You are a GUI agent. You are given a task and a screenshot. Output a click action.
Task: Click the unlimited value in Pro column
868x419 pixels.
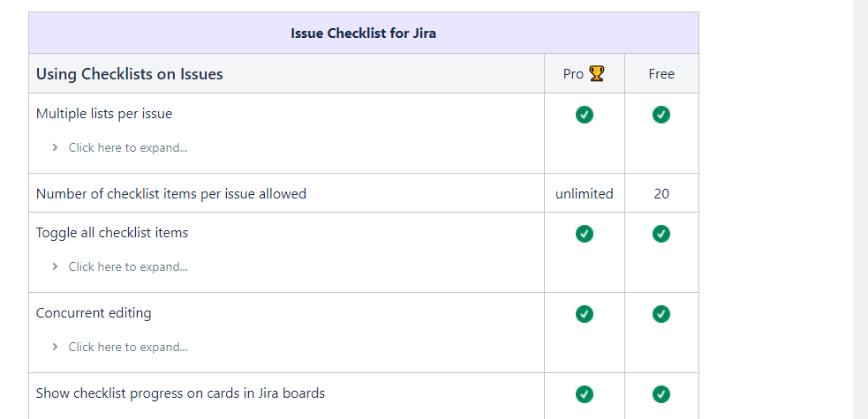[x=584, y=194]
